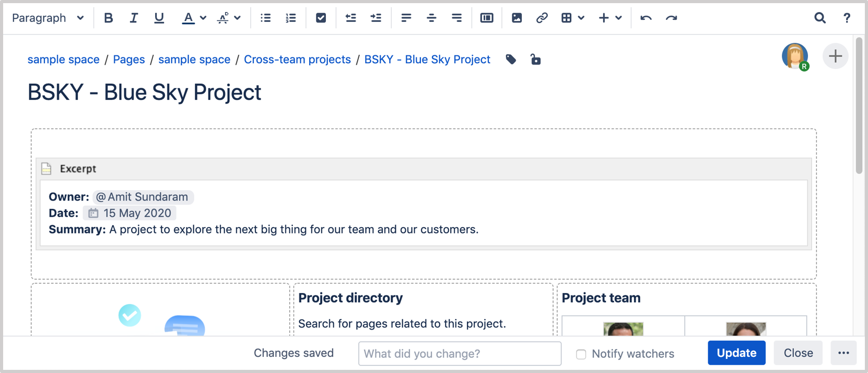
Task: Open the editor search tool
Action: coord(820,18)
